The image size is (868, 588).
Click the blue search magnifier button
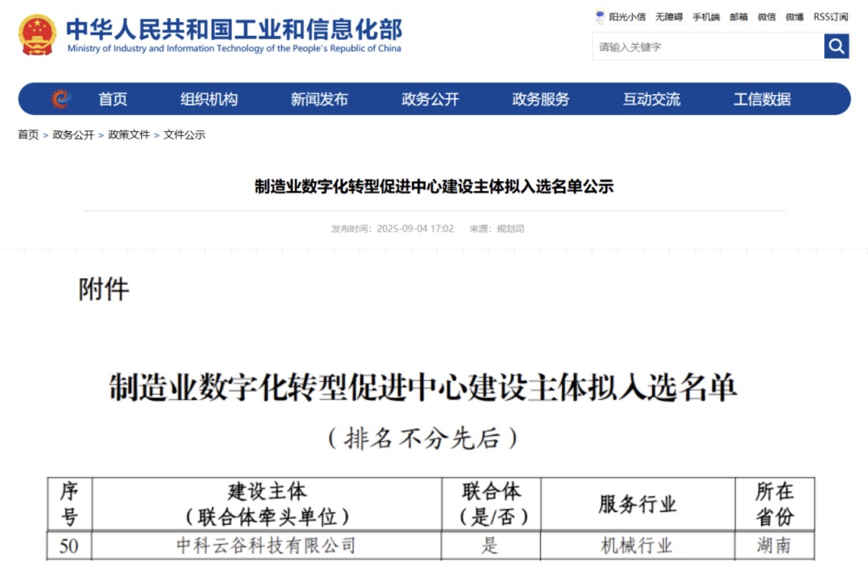point(836,46)
